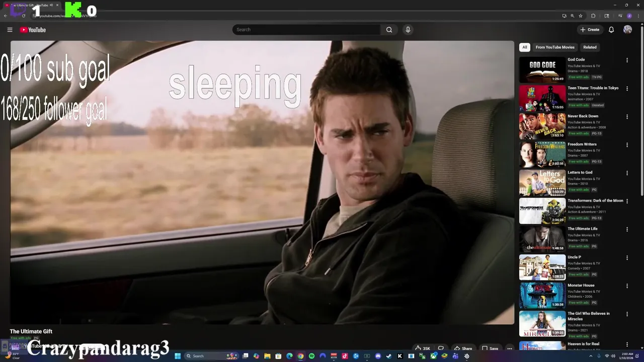The image size is (644, 362).
Task: Switch to Google Chrome in the taskbar
Action: (x=300, y=356)
